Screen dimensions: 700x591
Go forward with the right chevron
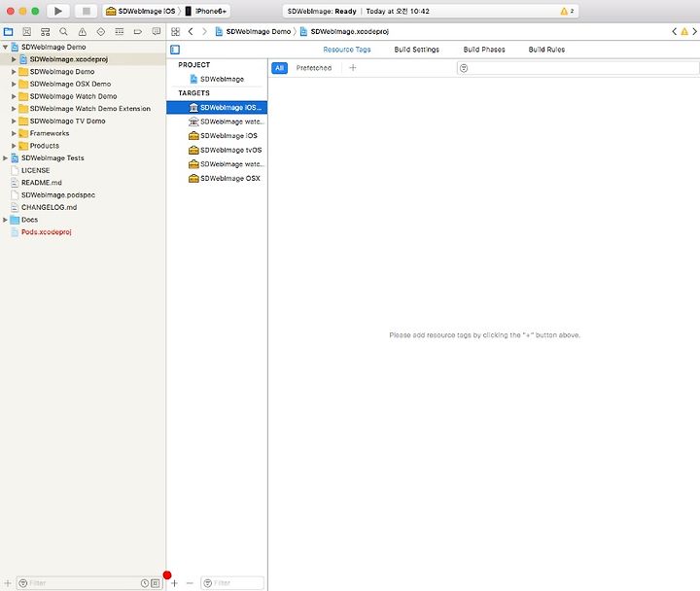[x=204, y=32]
